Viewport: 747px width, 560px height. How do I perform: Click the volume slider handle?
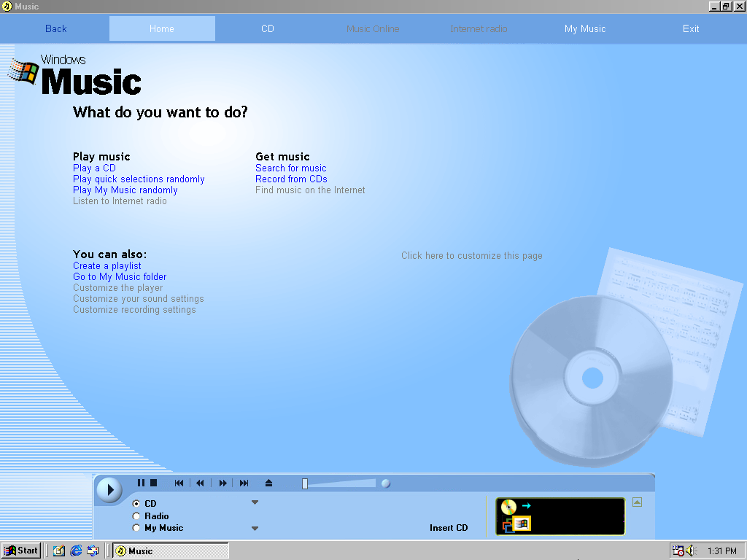coord(305,484)
